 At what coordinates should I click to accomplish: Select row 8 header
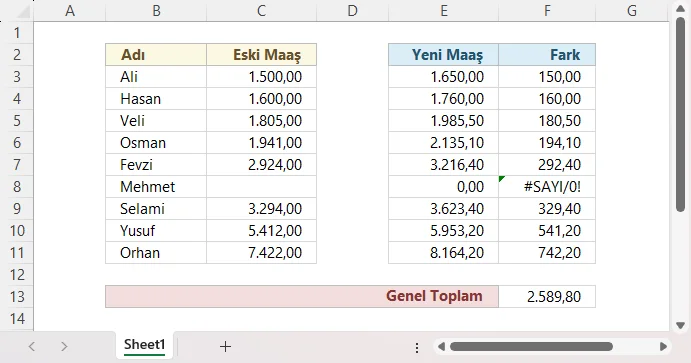(17, 187)
